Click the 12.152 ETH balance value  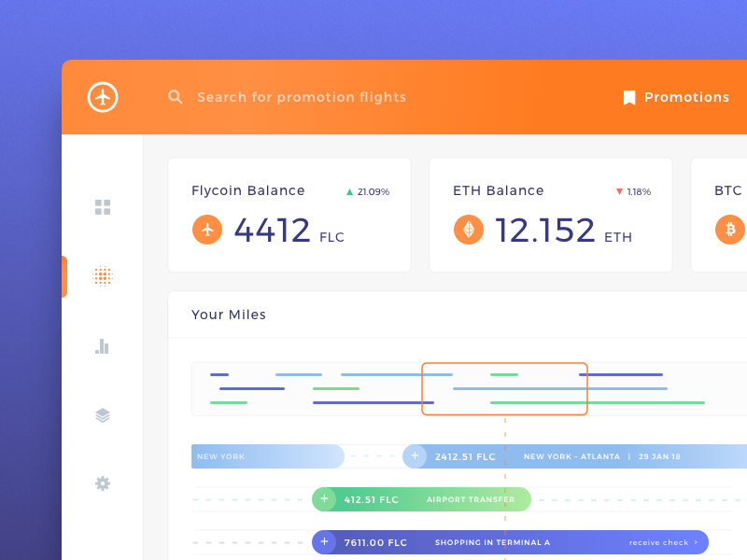click(564, 231)
